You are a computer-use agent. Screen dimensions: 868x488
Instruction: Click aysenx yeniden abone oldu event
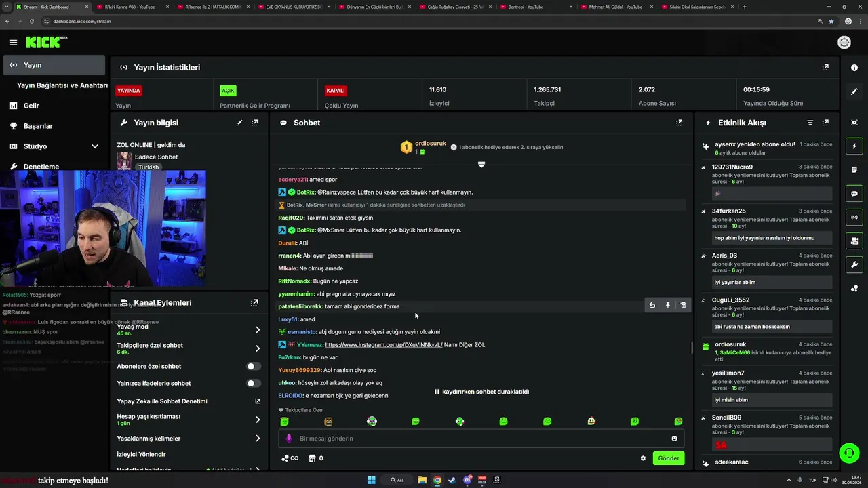click(x=755, y=144)
